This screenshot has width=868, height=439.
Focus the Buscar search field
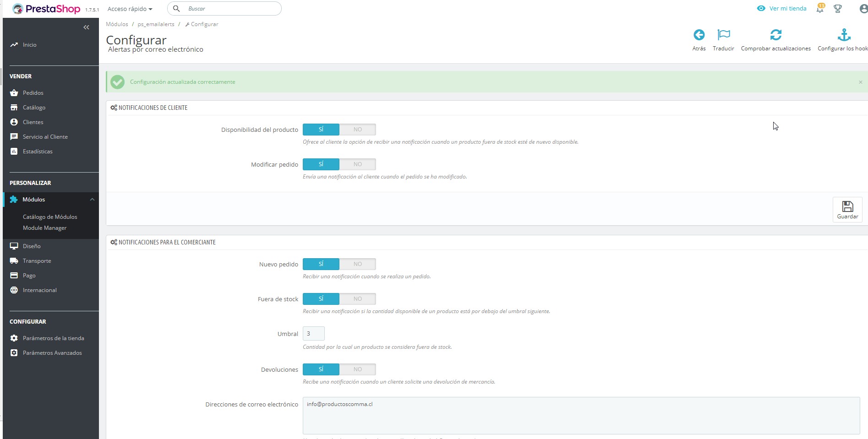[x=224, y=8]
